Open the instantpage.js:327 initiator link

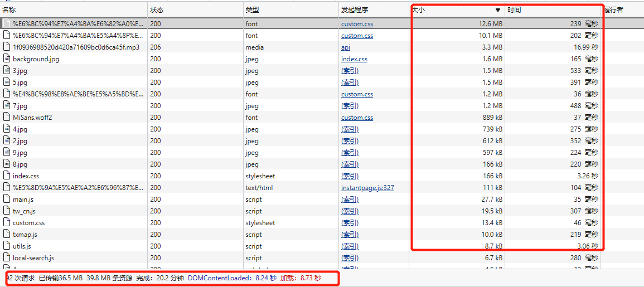pos(367,188)
